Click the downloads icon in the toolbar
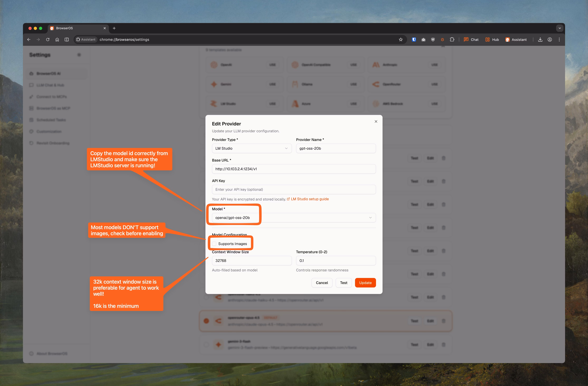588x386 pixels. coord(540,40)
